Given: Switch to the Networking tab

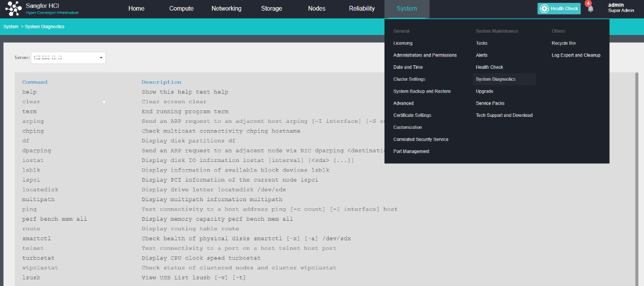Looking at the screenshot, I should (x=226, y=9).
